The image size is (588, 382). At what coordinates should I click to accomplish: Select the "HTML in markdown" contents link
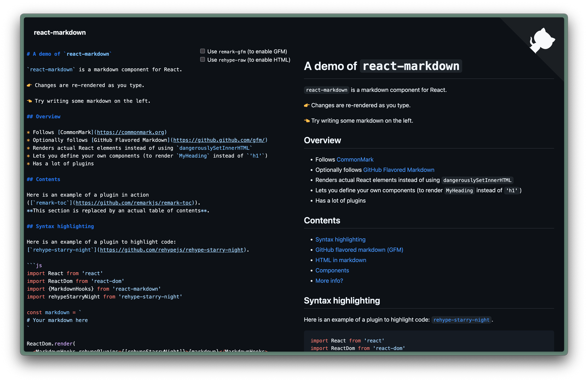(341, 260)
